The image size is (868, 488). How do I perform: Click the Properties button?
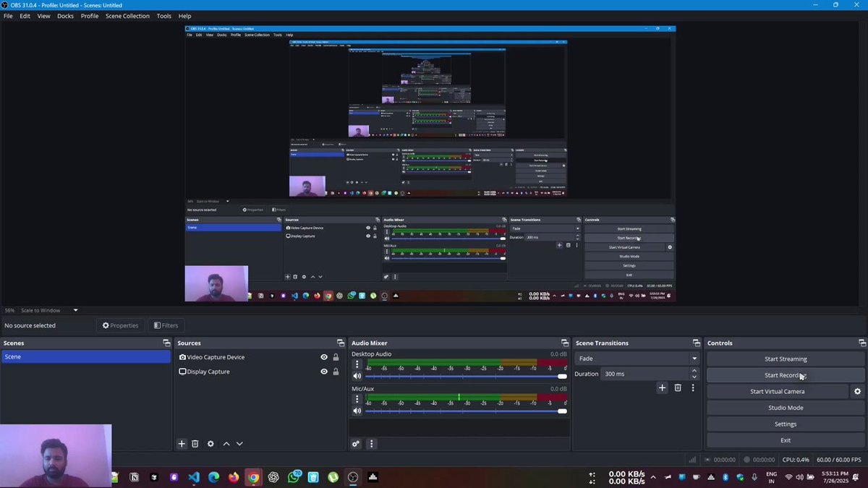(120, 325)
